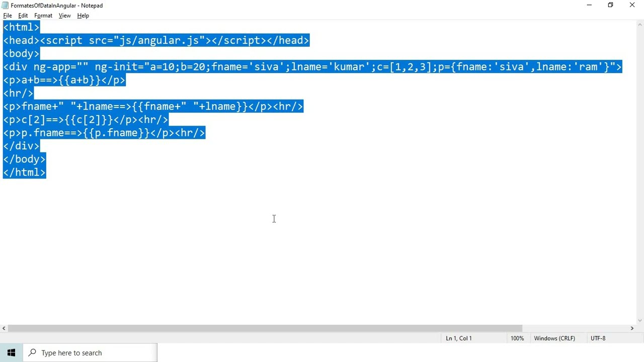Click the vertical scrollbar up arrow
644x362 pixels.
click(x=640, y=25)
